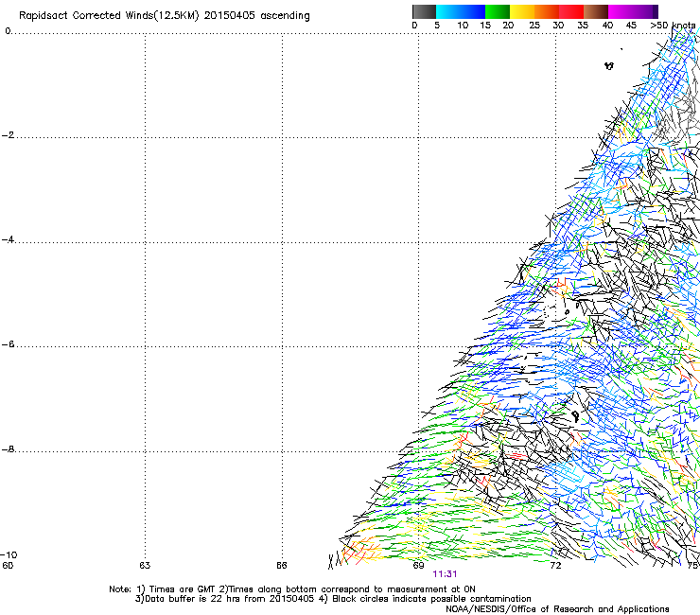Image resolution: width=700 pixels, height=615 pixels.
Task: Click the '>50 knots' legend label
Action: point(673,25)
